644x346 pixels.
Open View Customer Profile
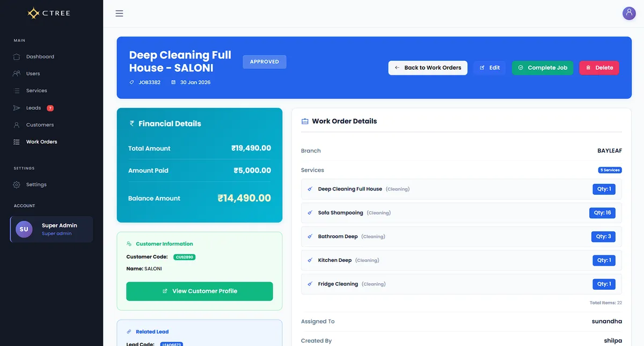pyautogui.click(x=200, y=291)
